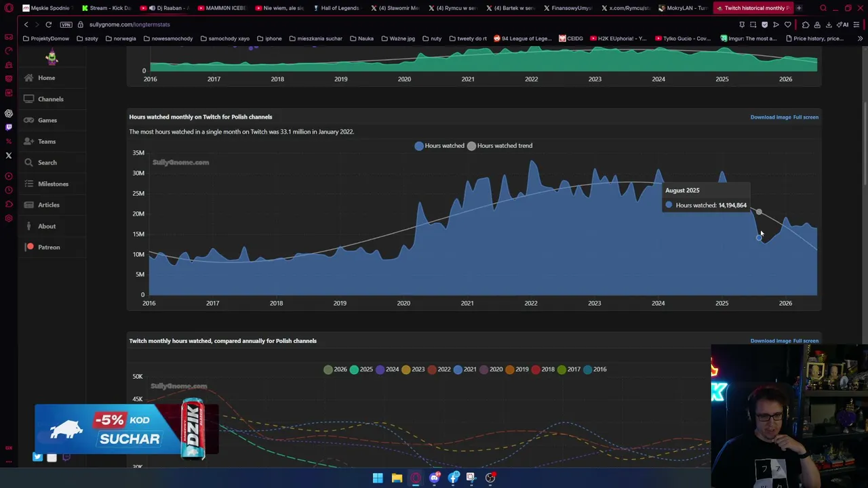Toggle the 2019 series in the annual chart
This screenshot has height=488, width=868.
point(517,369)
